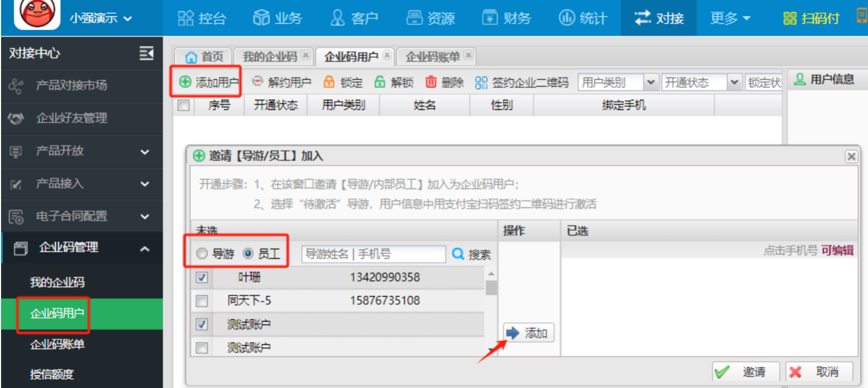Click the 锁定 lock toolbar button
The width and height of the screenshot is (868, 388).
click(343, 82)
